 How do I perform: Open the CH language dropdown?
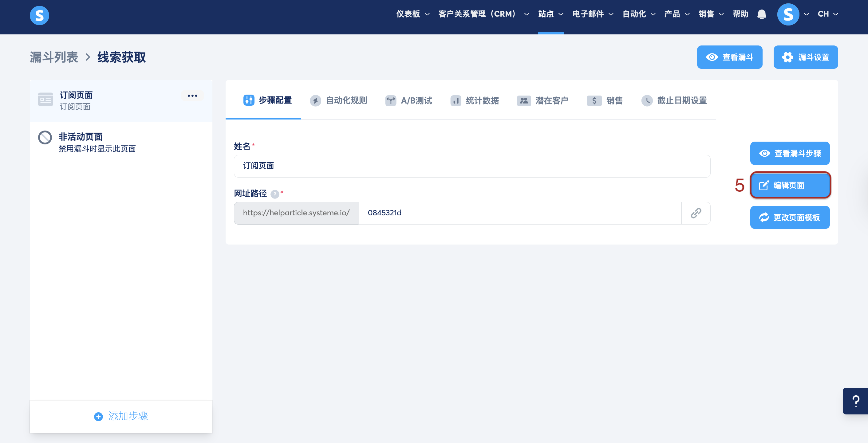pyautogui.click(x=827, y=14)
